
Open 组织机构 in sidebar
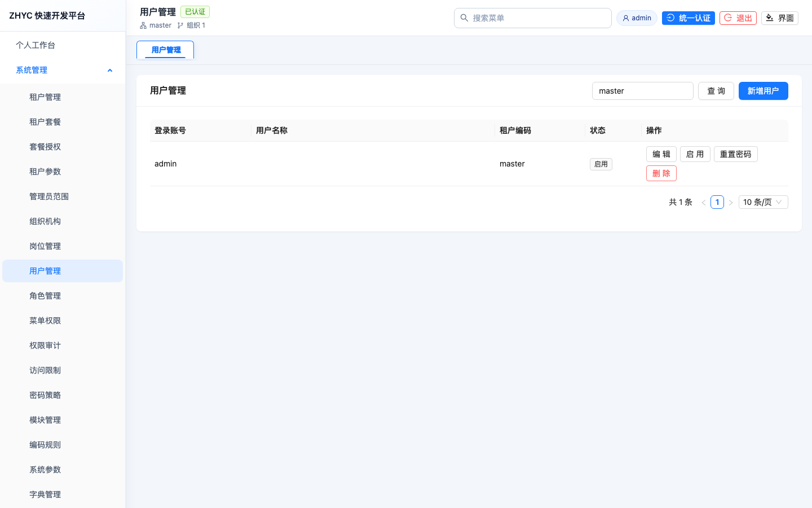(x=63, y=221)
